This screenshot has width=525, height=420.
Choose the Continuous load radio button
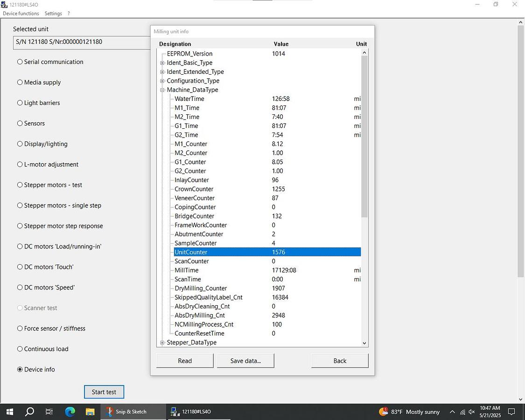20,349
